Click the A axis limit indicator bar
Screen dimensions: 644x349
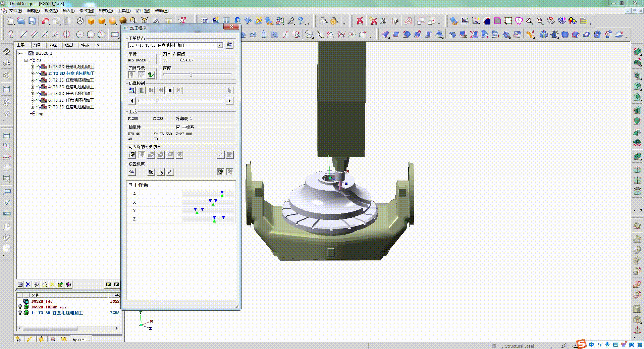pos(208,194)
